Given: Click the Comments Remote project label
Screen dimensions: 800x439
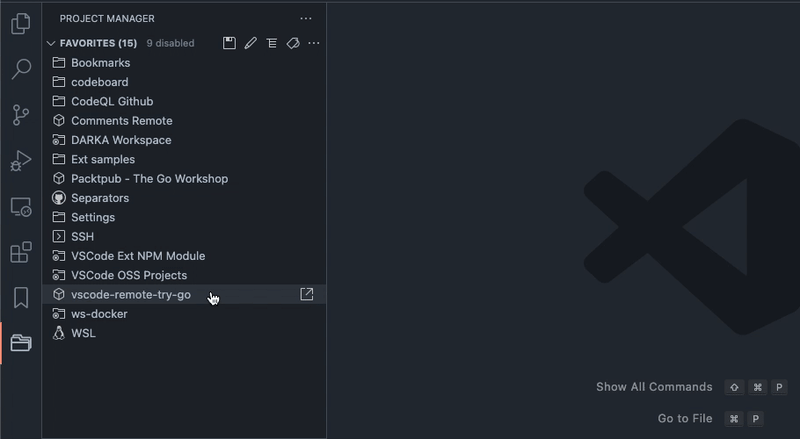Looking at the screenshot, I should pyautogui.click(x=122, y=121).
